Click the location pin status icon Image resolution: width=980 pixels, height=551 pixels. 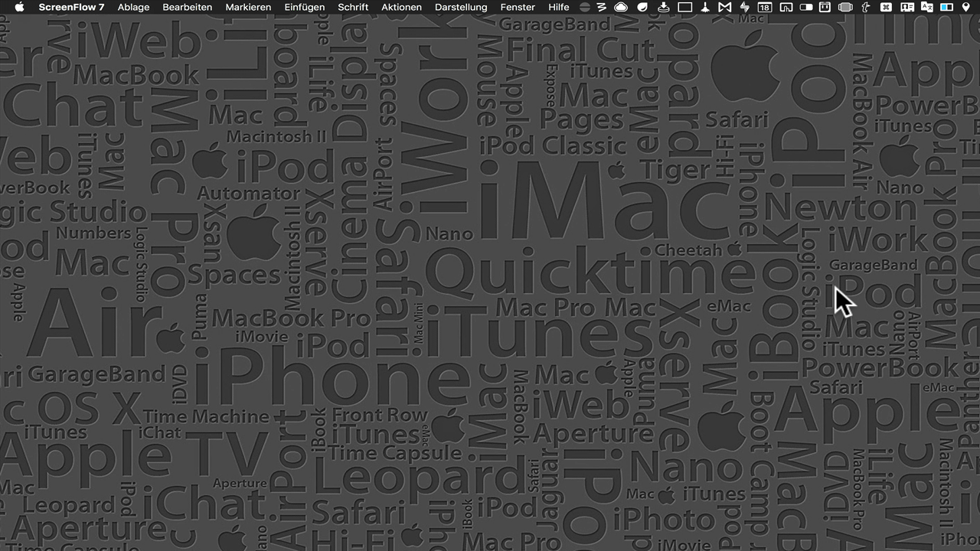[965, 7]
